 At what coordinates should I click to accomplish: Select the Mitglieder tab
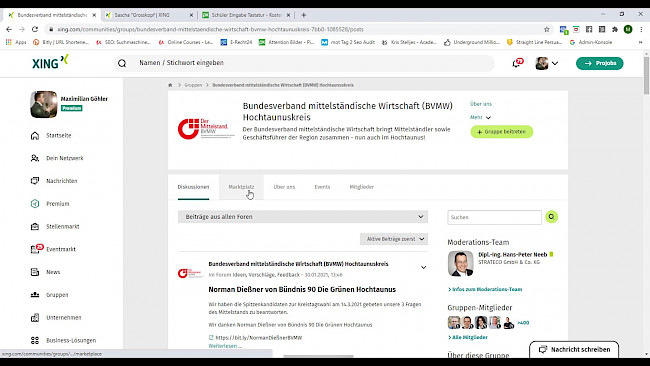point(361,187)
